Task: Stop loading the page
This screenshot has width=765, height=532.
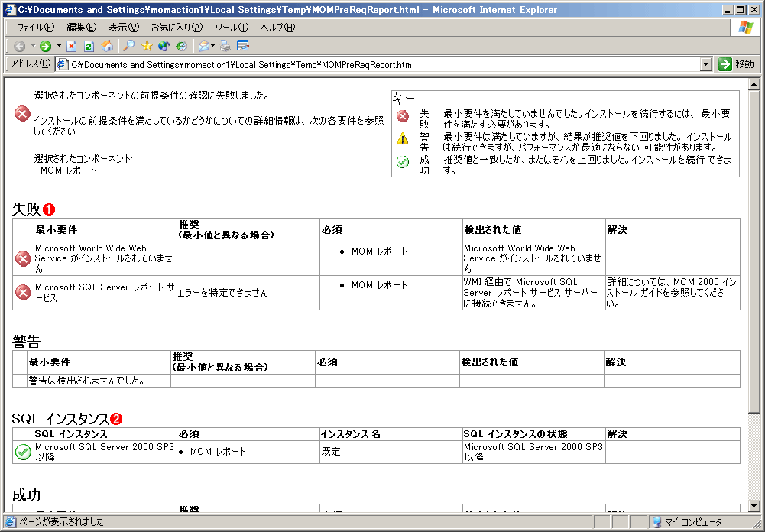Action: pyautogui.click(x=72, y=47)
